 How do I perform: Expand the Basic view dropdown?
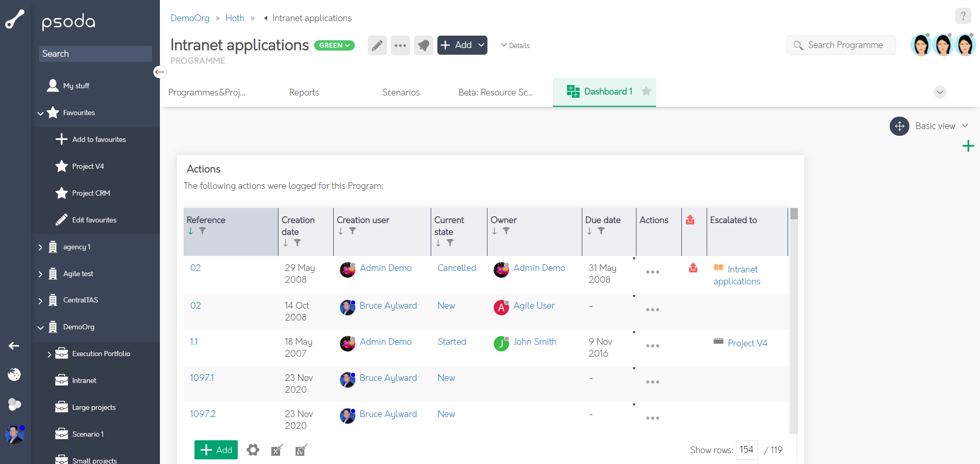click(x=965, y=126)
